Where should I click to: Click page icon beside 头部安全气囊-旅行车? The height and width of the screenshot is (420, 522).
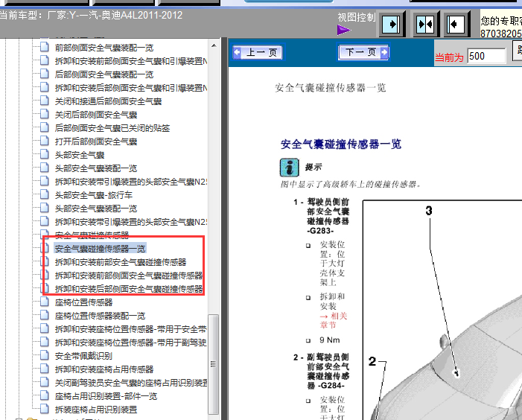44,194
